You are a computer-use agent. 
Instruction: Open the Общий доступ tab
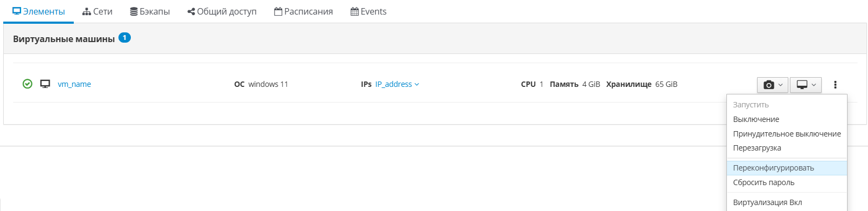(222, 11)
